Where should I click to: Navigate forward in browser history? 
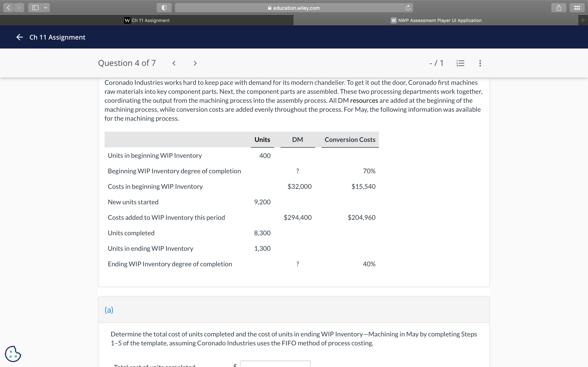point(19,8)
